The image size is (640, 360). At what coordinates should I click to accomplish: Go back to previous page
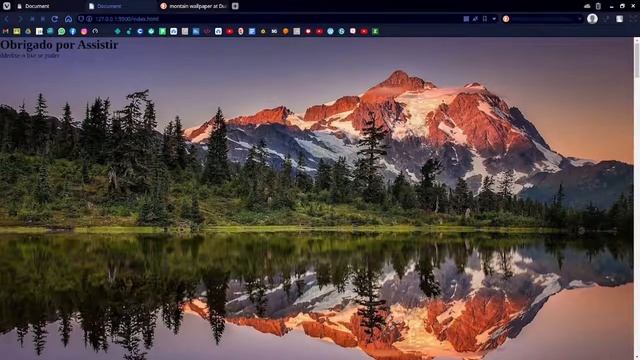click(x=7, y=19)
